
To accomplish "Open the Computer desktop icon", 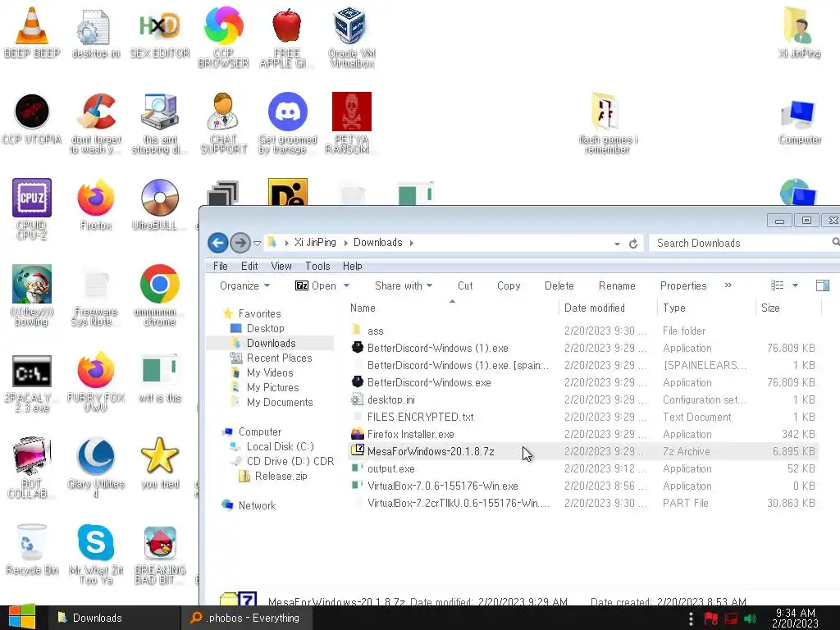I will pyautogui.click(x=799, y=121).
